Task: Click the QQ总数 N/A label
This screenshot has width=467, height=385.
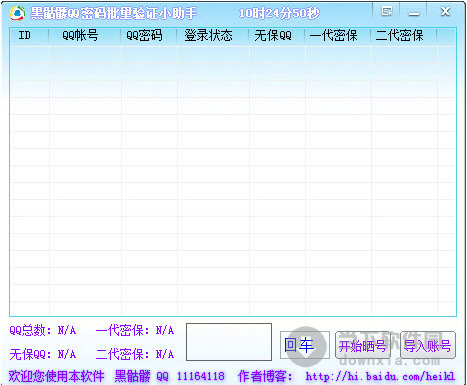Action: coord(43,330)
